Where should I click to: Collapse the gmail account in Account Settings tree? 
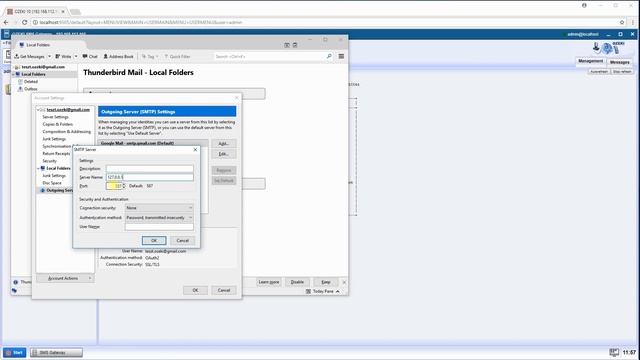38,110
